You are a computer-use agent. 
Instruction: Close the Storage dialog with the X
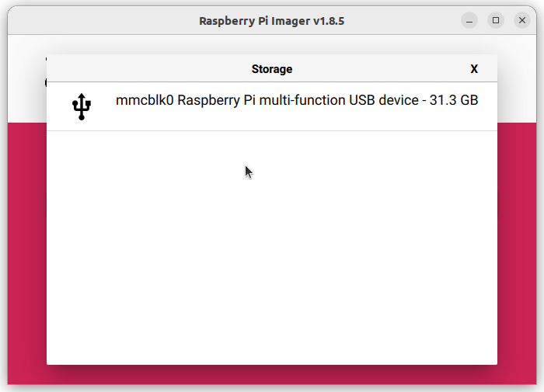(474, 69)
